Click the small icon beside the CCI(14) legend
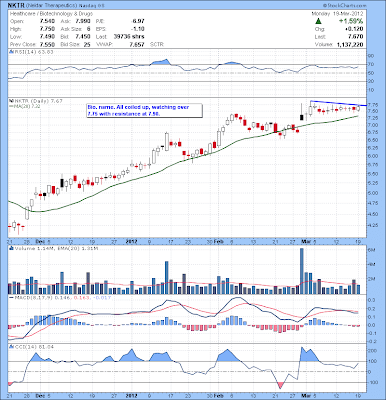The height and width of the screenshot is (400, 386). (11, 347)
